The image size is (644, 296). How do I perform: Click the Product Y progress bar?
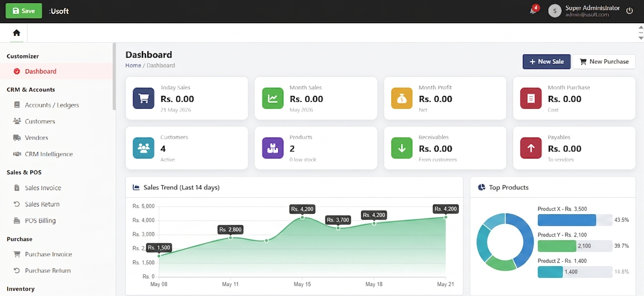575,246
